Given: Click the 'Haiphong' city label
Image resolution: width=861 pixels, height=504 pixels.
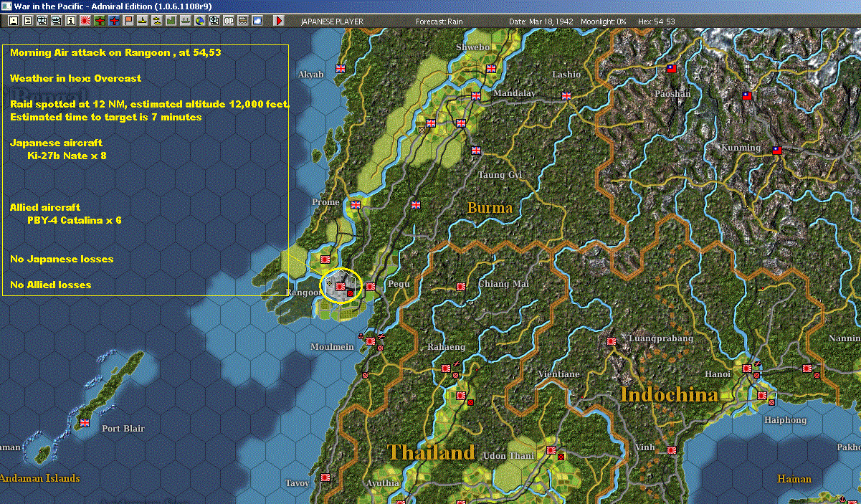Looking at the screenshot, I should (785, 420).
